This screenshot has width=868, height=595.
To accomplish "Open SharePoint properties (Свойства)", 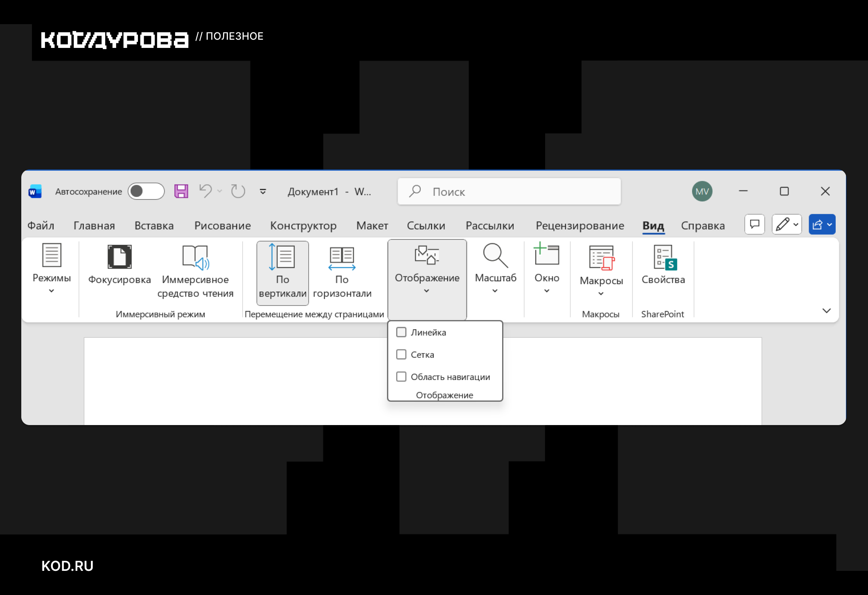I will pos(663,265).
